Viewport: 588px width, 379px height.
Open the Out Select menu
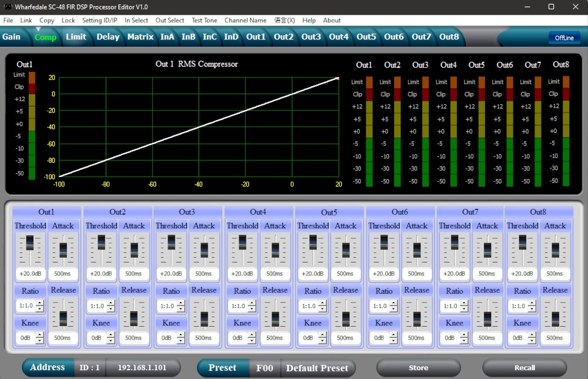point(170,20)
